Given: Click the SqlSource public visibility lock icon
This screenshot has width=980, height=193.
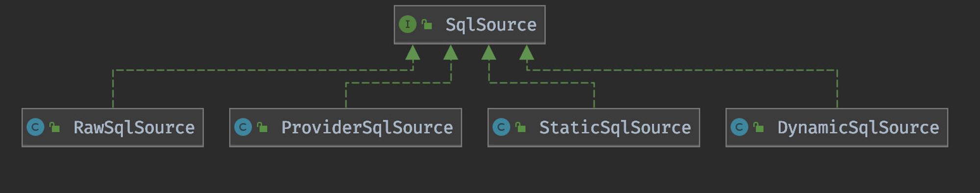Looking at the screenshot, I should point(427,25).
